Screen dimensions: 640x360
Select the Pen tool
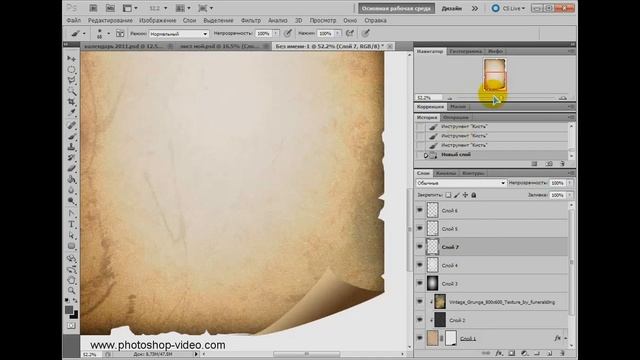tap(71, 213)
